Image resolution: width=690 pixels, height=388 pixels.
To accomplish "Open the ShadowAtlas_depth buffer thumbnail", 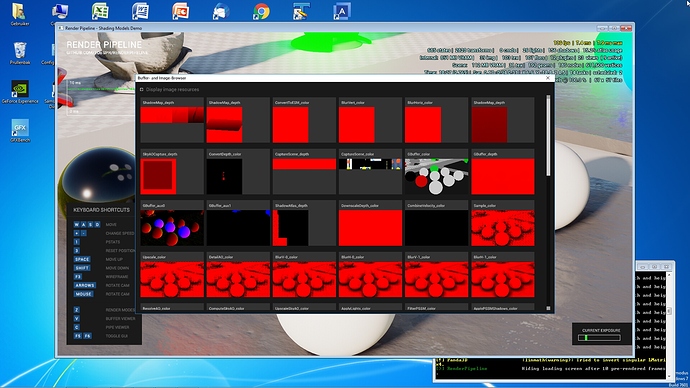I will [x=304, y=223].
